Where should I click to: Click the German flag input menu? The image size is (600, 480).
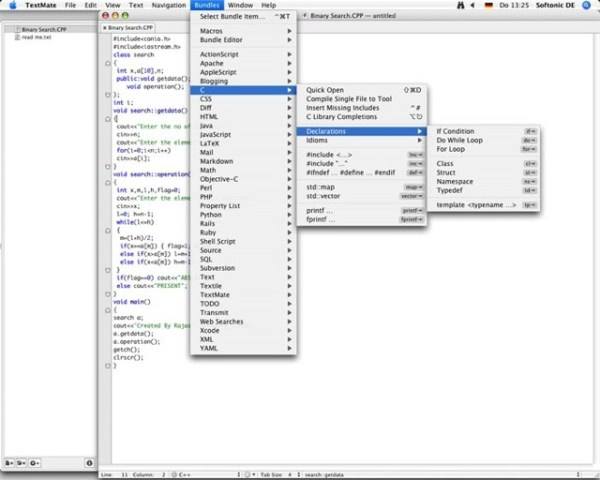[x=488, y=5]
